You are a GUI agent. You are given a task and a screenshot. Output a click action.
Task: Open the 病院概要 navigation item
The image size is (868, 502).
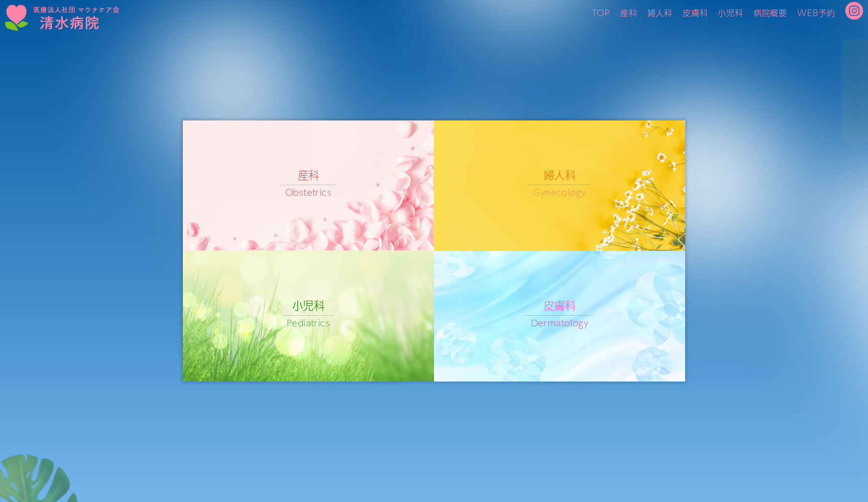click(x=770, y=13)
